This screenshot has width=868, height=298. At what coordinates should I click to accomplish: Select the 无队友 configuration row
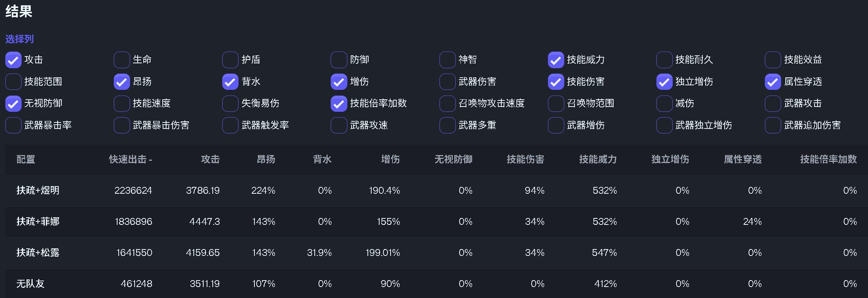pos(30,284)
